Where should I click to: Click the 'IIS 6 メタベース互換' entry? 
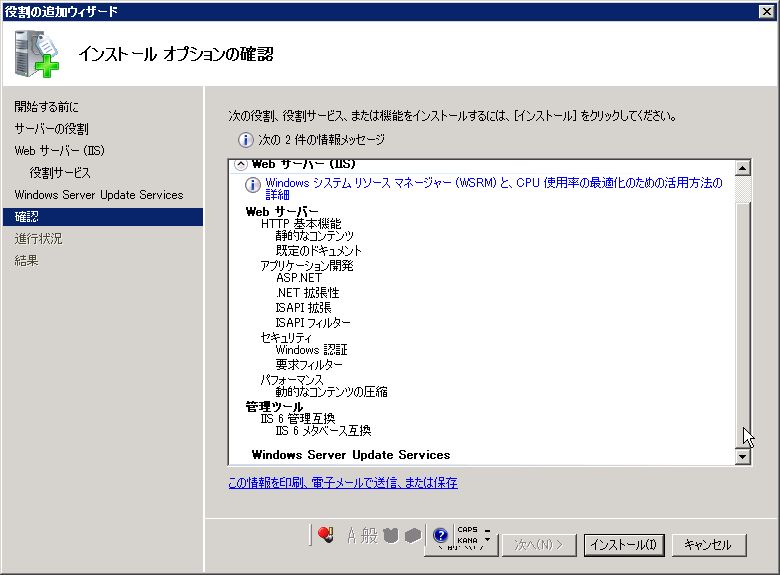[323, 431]
